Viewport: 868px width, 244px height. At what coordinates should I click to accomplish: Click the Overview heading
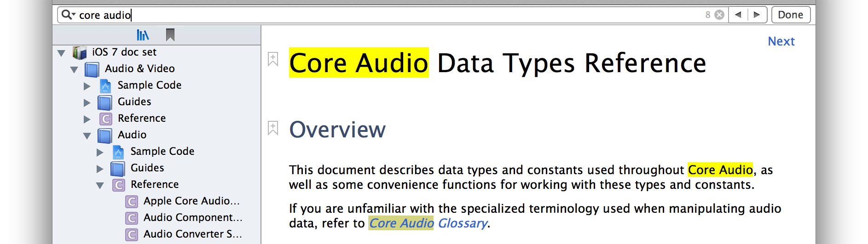[337, 130]
